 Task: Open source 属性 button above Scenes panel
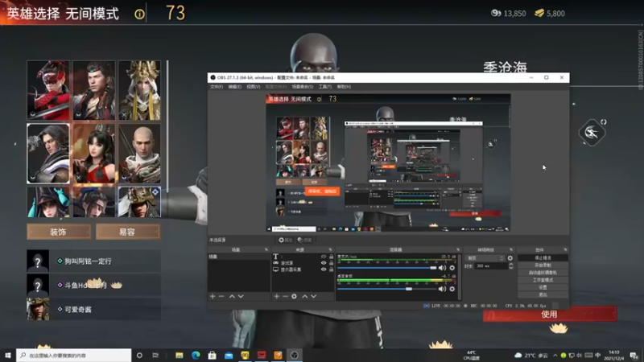[286, 240]
